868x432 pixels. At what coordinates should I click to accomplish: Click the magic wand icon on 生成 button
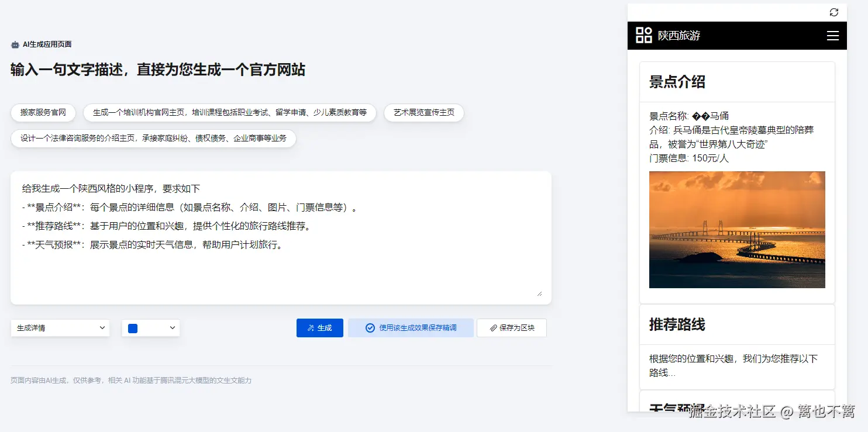tap(311, 328)
